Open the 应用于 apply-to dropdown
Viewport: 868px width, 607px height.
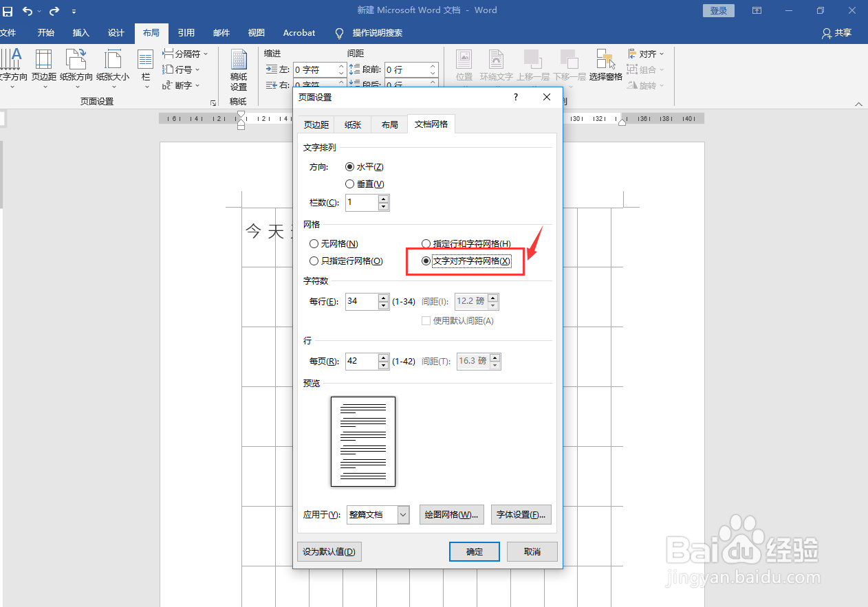coord(404,514)
